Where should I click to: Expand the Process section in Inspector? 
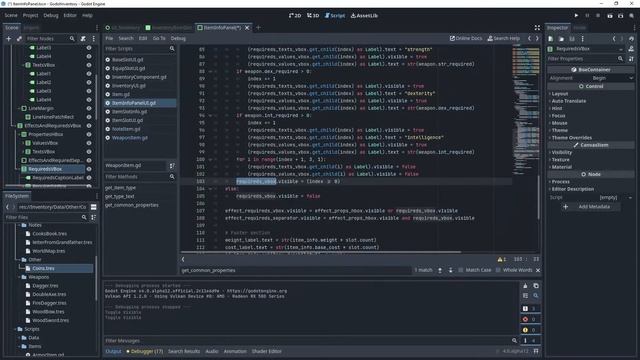click(560, 182)
